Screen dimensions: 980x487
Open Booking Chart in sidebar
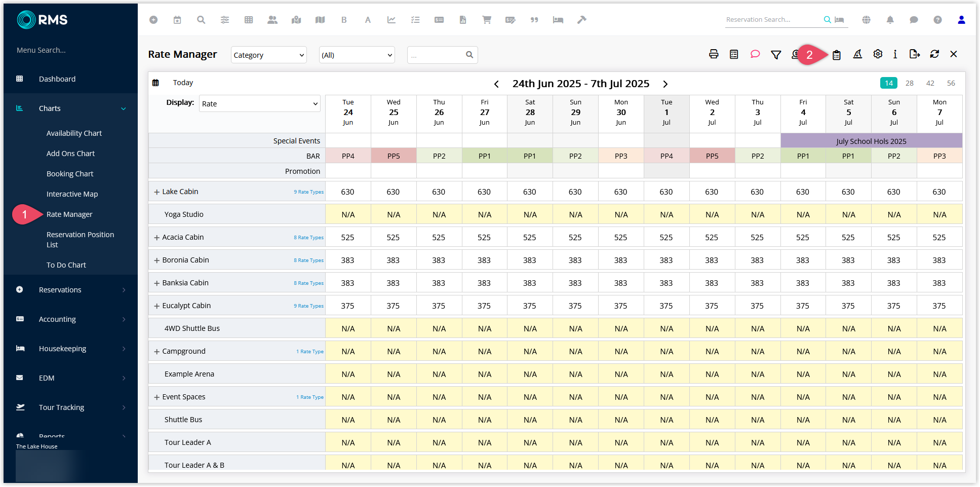70,174
